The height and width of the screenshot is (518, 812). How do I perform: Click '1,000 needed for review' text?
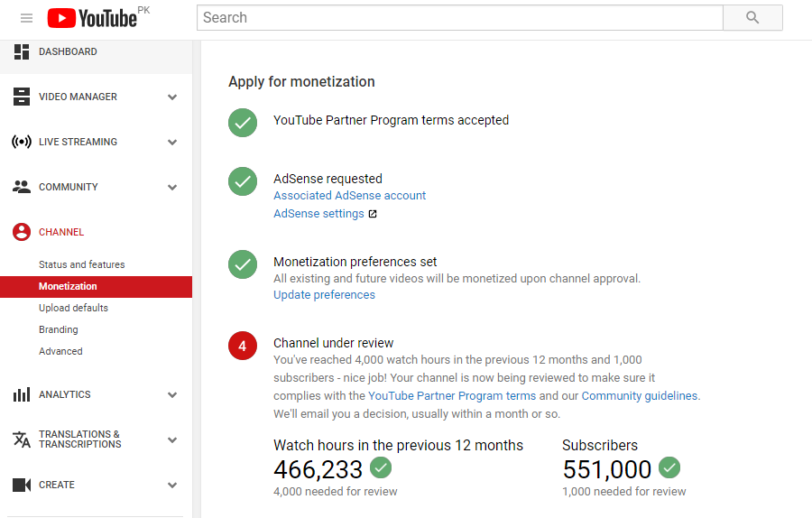click(x=624, y=492)
